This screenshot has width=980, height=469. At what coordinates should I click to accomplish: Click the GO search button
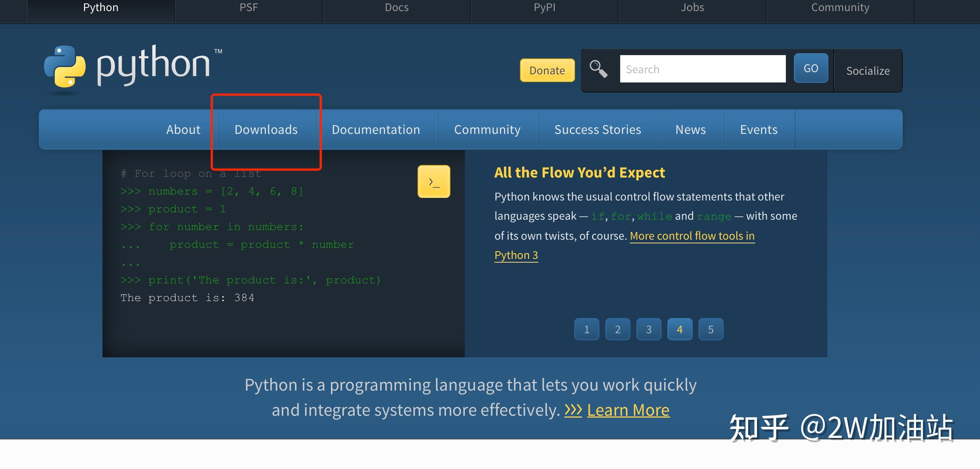tap(811, 68)
